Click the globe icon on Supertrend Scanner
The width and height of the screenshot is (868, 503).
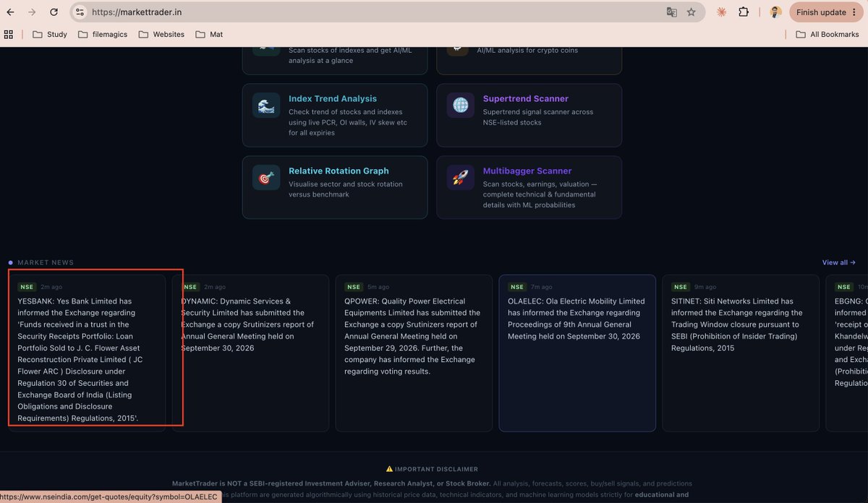pos(461,106)
